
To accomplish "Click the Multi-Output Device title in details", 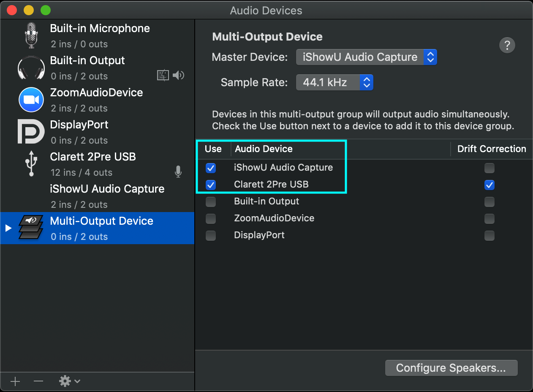I will pyautogui.click(x=267, y=37).
